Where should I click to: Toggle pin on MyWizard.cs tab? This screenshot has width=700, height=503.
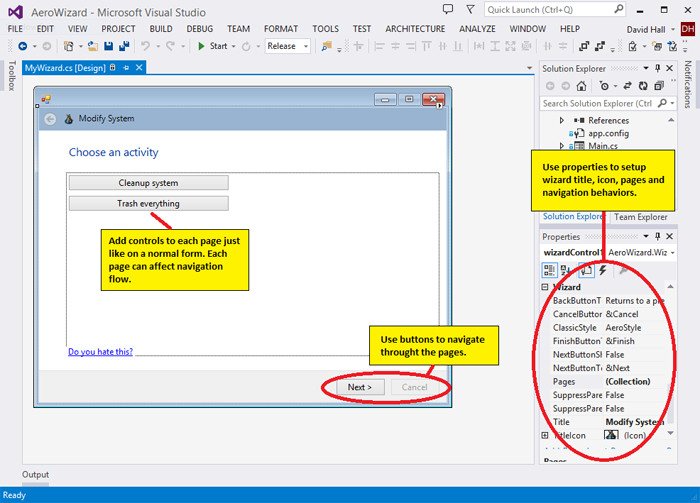pyautogui.click(x=126, y=67)
